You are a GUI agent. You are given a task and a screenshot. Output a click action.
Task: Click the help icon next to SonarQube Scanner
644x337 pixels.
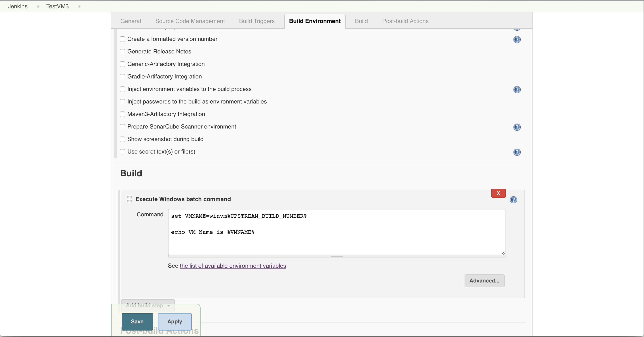point(517,127)
